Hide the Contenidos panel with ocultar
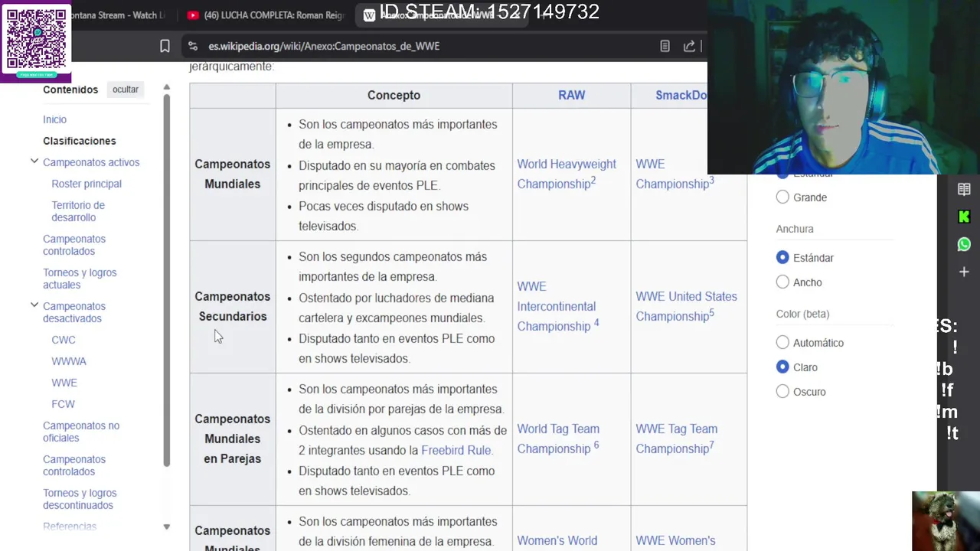 click(126, 90)
